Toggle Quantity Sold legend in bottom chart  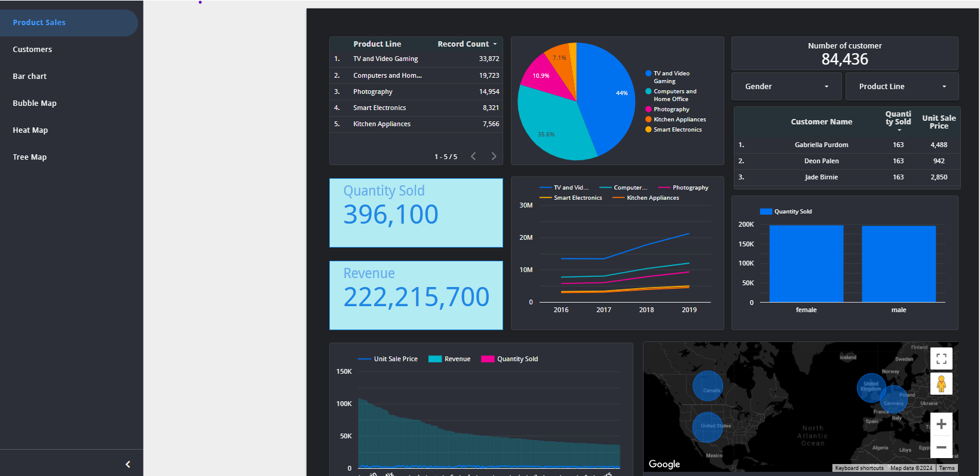[510, 359]
